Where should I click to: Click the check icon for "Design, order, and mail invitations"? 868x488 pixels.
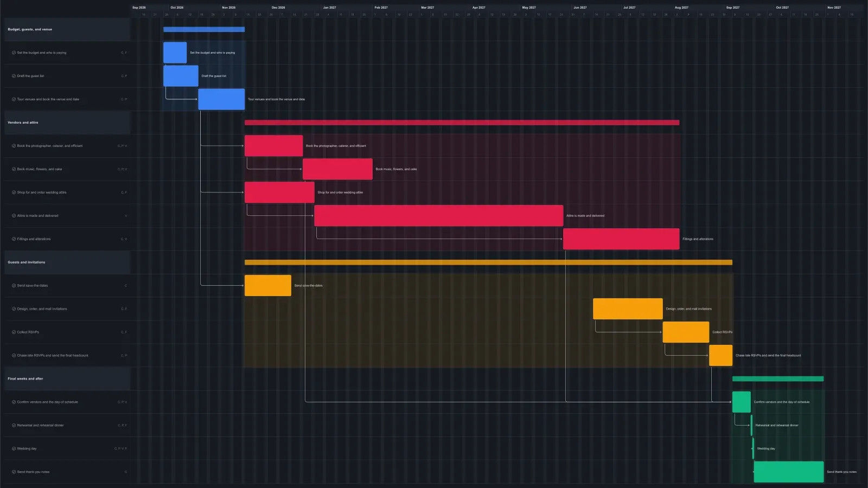tap(14, 309)
